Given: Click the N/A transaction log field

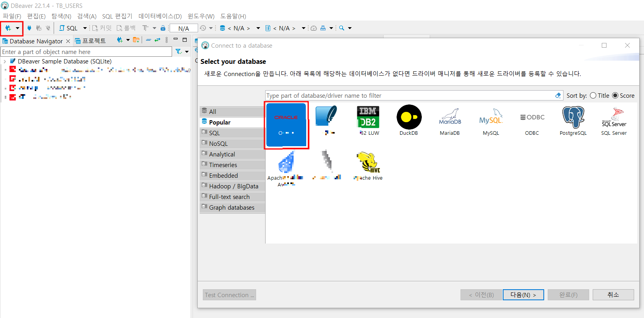Looking at the screenshot, I should point(183,28).
